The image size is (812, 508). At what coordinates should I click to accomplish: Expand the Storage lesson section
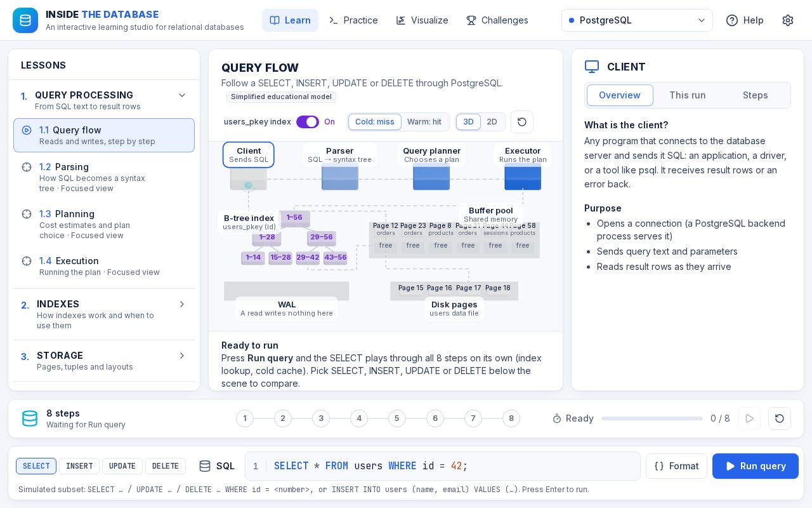coord(104,361)
